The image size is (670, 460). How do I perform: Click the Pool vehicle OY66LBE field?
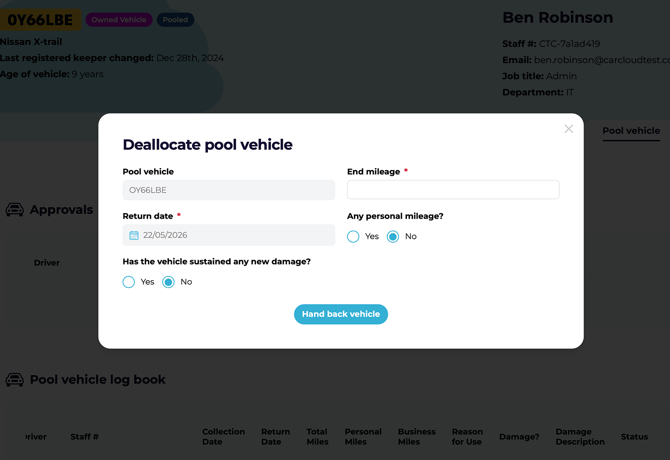229,190
